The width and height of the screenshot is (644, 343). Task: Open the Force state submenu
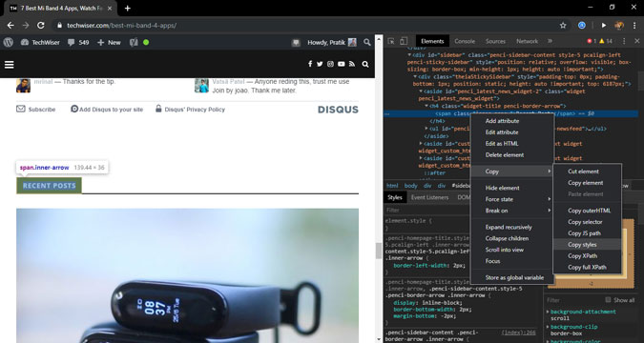pos(512,199)
